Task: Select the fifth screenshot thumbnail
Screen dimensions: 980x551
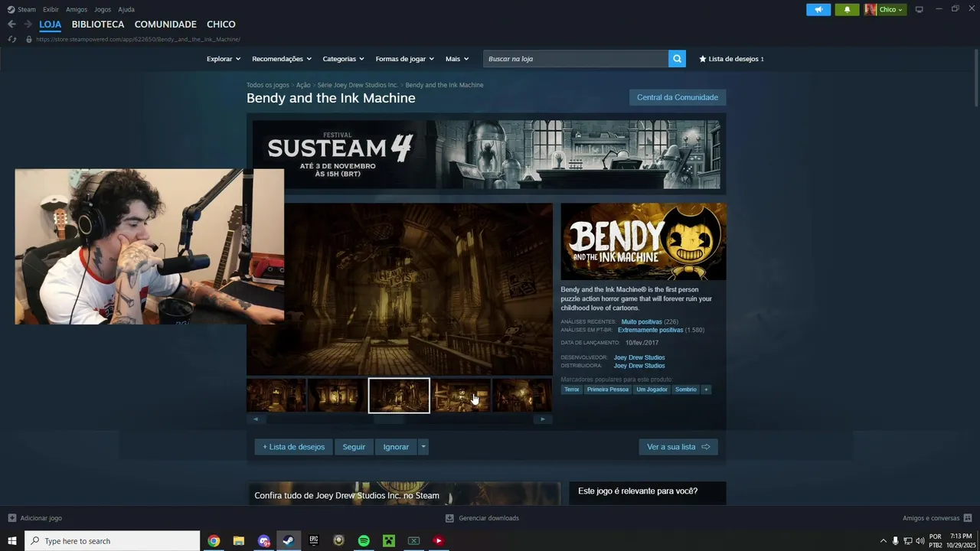Action: (522, 396)
